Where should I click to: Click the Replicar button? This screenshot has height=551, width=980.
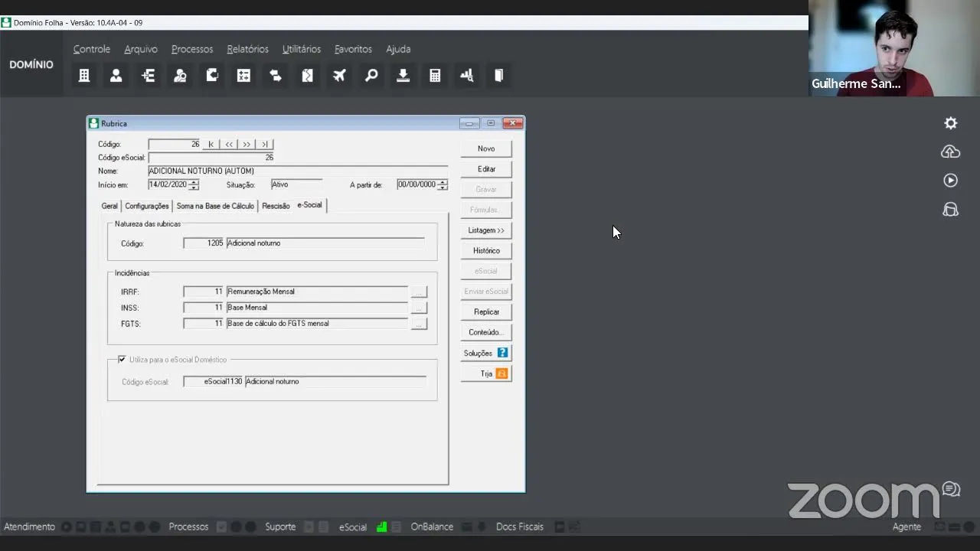click(486, 311)
